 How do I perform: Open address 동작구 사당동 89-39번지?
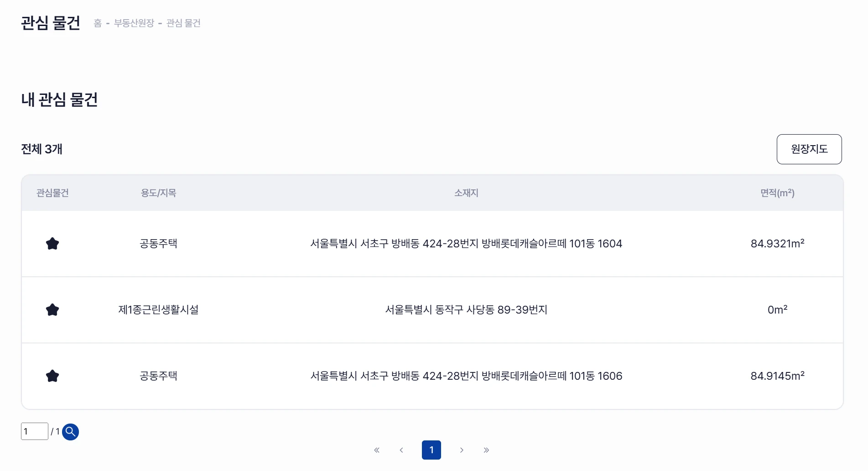point(466,310)
